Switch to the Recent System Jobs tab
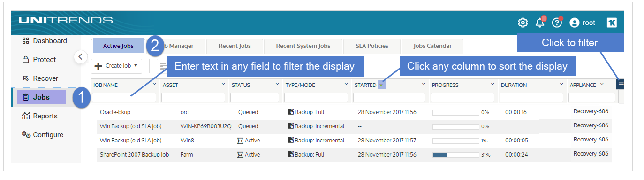The image size is (644, 180). click(303, 46)
